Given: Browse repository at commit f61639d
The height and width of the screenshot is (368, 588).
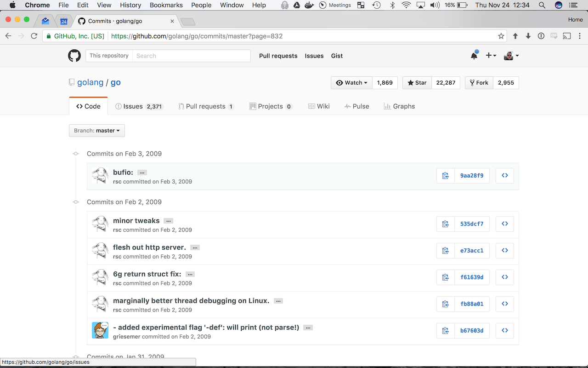Looking at the screenshot, I should coord(505,277).
